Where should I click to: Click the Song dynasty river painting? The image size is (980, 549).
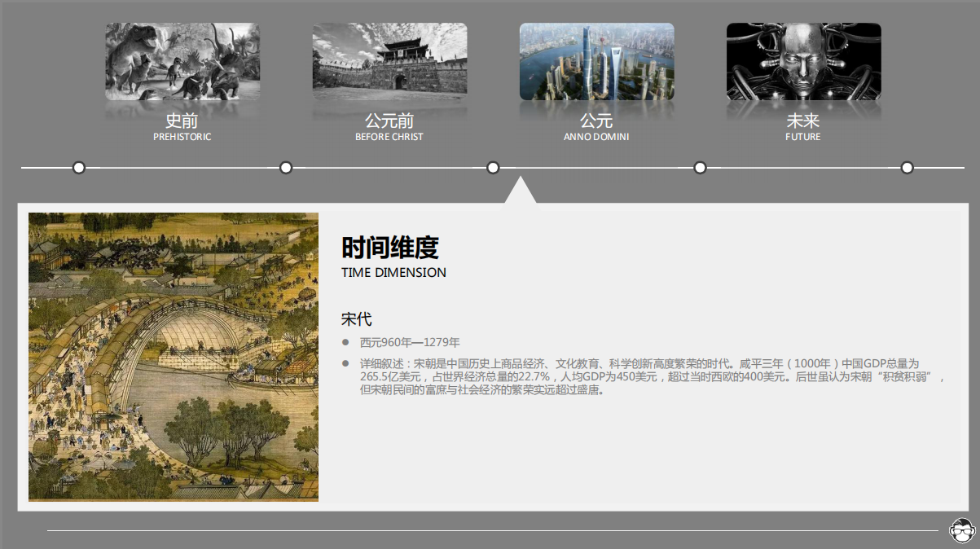(x=174, y=357)
